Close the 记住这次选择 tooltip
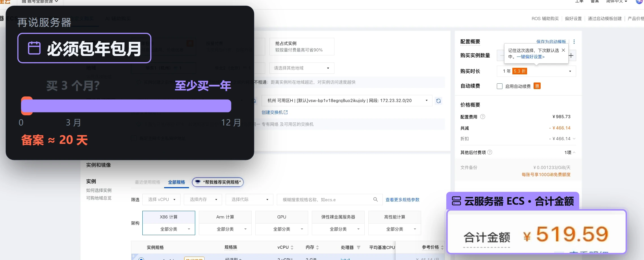Viewport: 644px width, 260px height. [x=563, y=50]
